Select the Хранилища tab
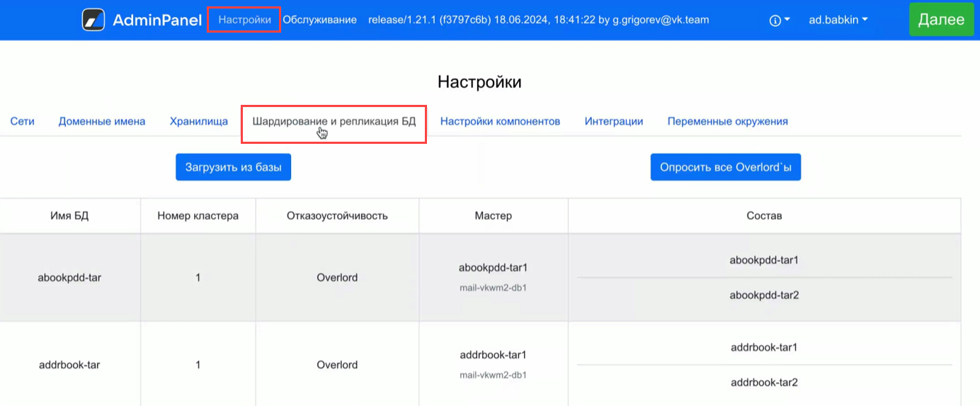The image size is (980, 406). click(x=198, y=121)
